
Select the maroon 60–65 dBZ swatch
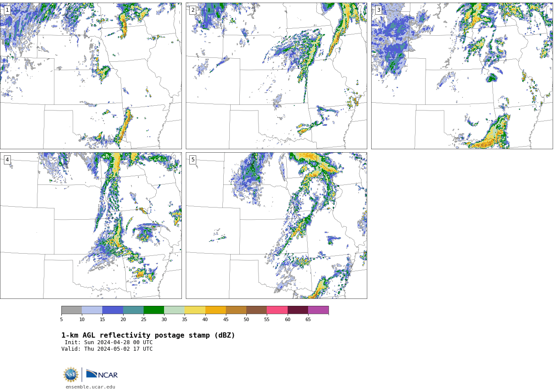(298, 310)
